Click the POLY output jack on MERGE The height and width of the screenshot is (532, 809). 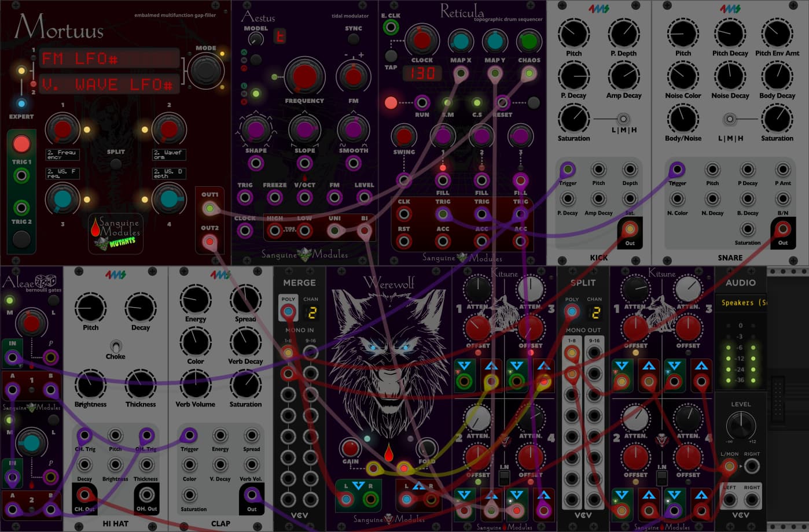click(x=288, y=312)
